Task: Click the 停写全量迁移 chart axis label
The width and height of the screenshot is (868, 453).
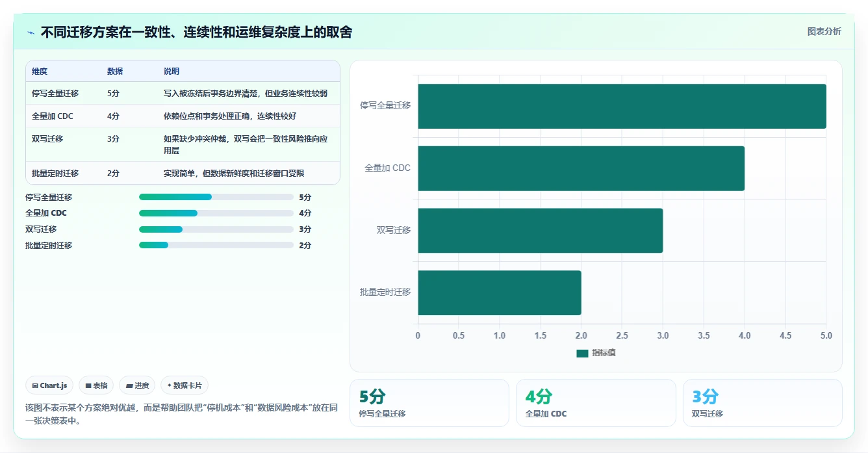Action: point(385,106)
